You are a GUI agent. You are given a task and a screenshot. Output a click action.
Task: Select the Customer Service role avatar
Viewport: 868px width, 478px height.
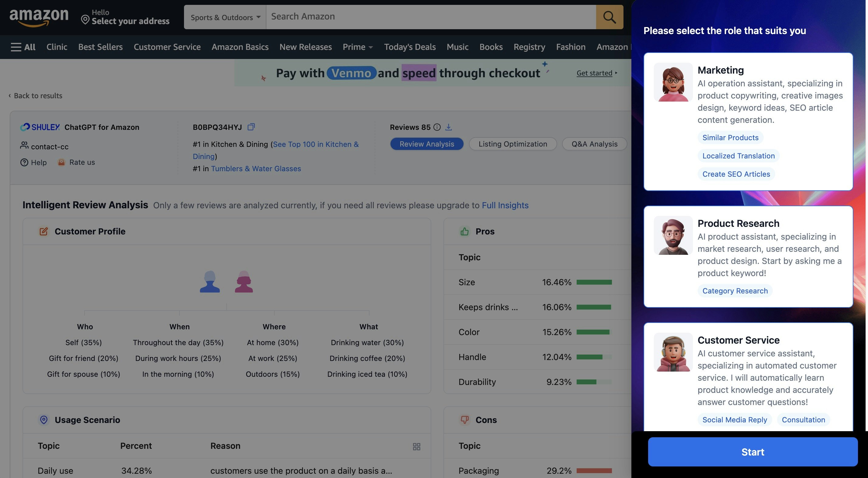click(x=673, y=352)
